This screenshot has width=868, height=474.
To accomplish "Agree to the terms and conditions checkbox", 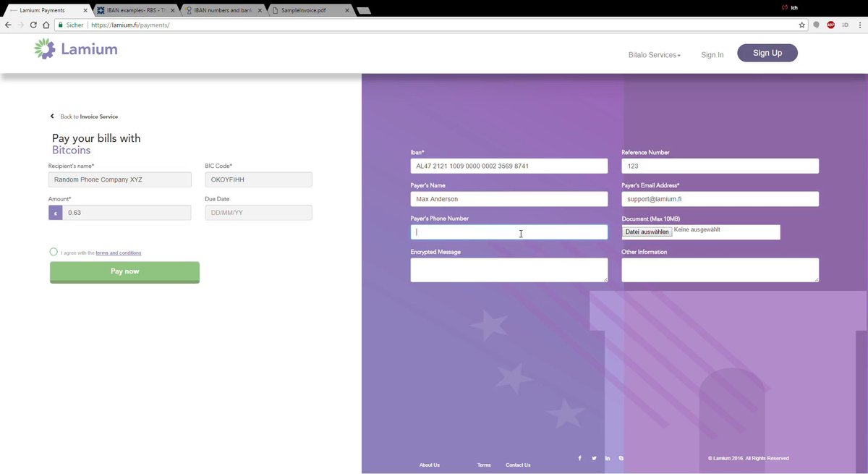I will (54, 252).
